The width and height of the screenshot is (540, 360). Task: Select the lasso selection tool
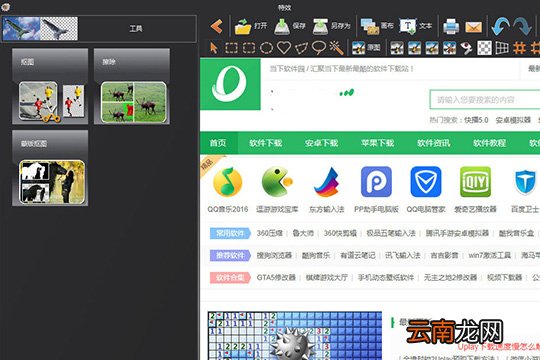[319, 48]
